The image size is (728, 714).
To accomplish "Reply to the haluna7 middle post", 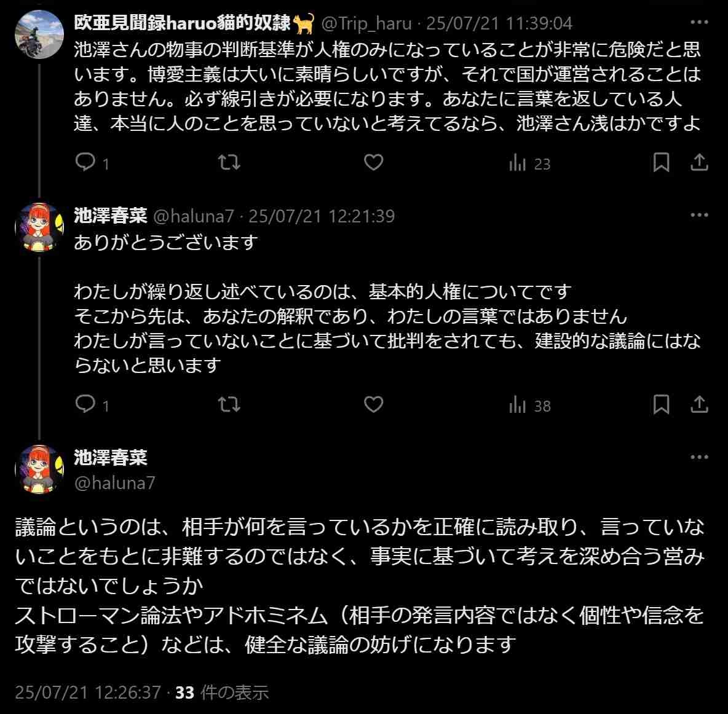I will click(x=85, y=405).
